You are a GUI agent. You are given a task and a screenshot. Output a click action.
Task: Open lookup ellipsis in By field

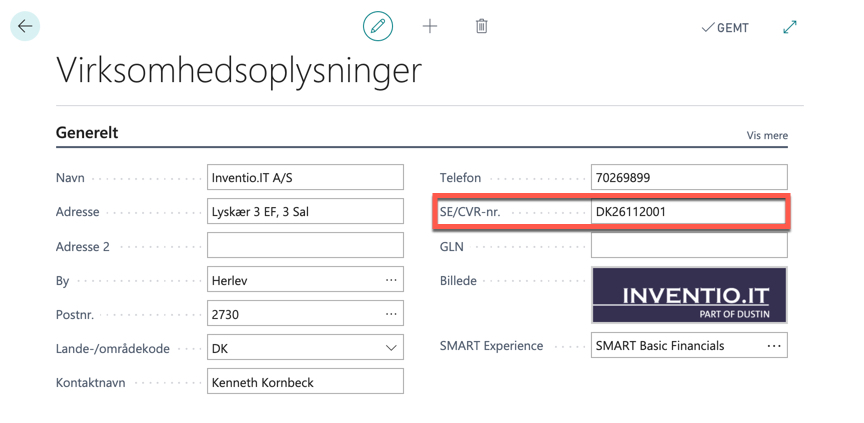[391, 280]
